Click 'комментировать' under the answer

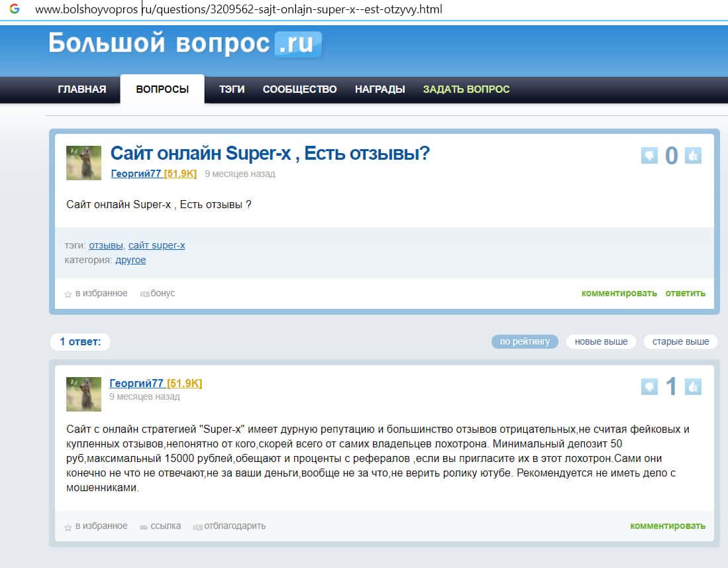point(668,526)
